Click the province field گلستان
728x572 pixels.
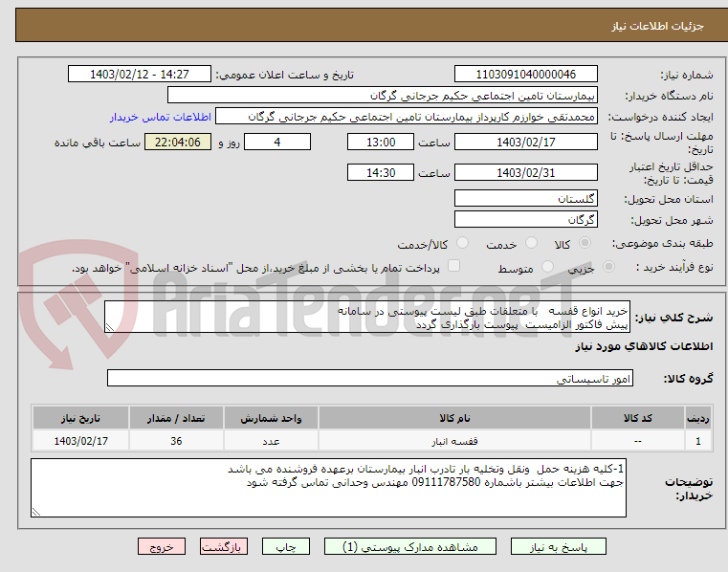(525, 198)
